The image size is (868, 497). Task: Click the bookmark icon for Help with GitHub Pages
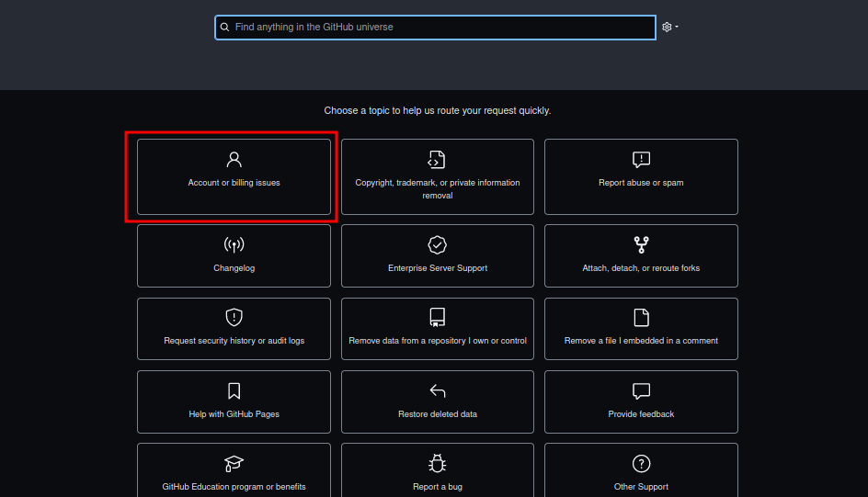point(234,390)
